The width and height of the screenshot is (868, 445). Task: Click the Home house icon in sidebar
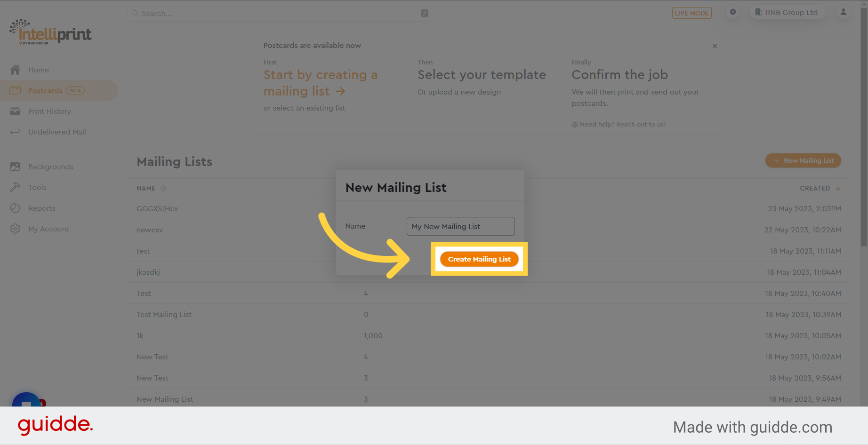pyautogui.click(x=15, y=70)
